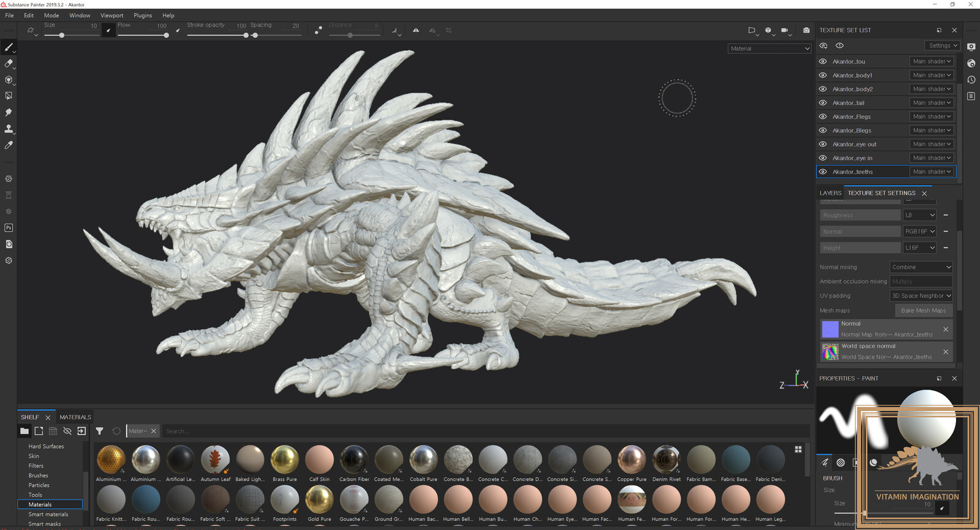Adjust the Flow slider
Screen dimensions: 980x530
pos(143,35)
